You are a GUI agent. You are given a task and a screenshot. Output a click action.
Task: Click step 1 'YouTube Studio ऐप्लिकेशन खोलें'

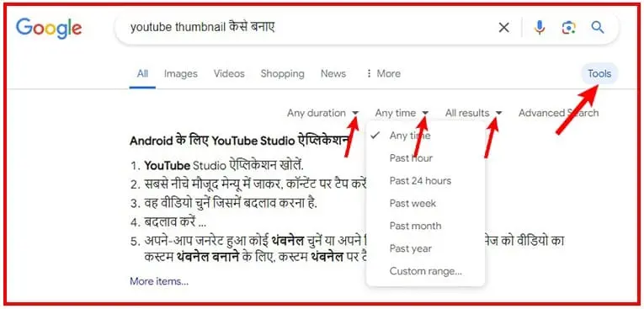click(224, 166)
